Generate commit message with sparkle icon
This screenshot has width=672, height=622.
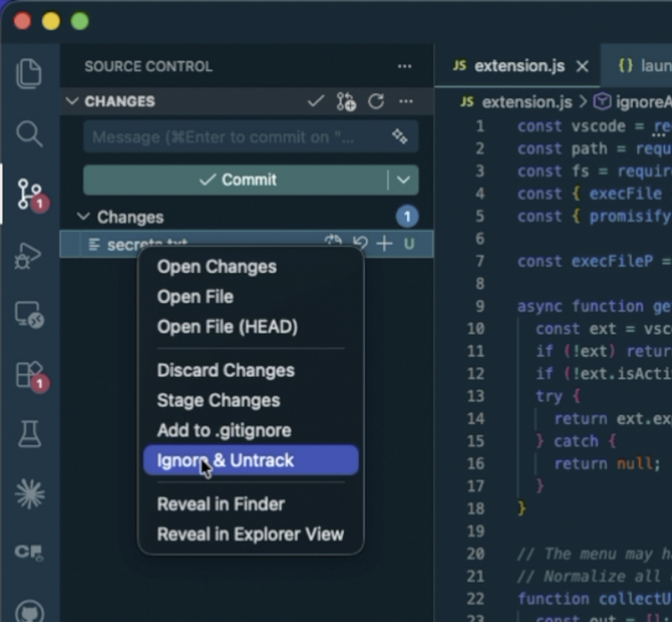point(400,137)
